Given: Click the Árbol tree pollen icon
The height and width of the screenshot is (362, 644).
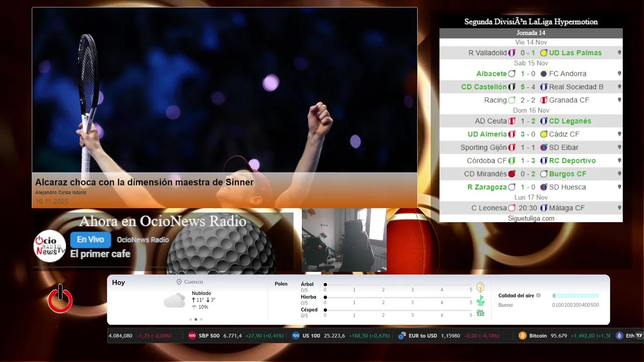Looking at the screenshot, I should click(x=480, y=287).
